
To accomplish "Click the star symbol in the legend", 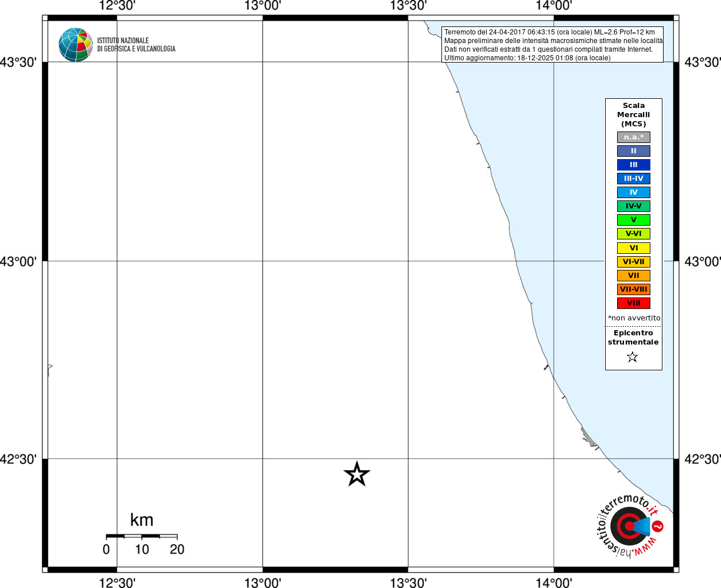I will pyautogui.click(x=633, y=357).
